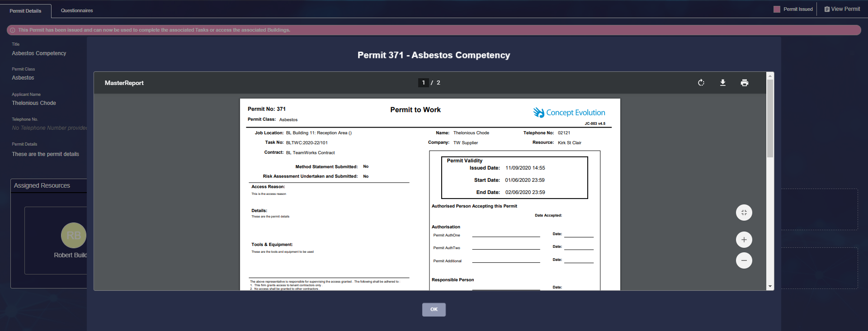Viewport: 868px width, 331px height.
Task: Click the viewer scrollbar's down arrow
Action: tap(770, 286)
